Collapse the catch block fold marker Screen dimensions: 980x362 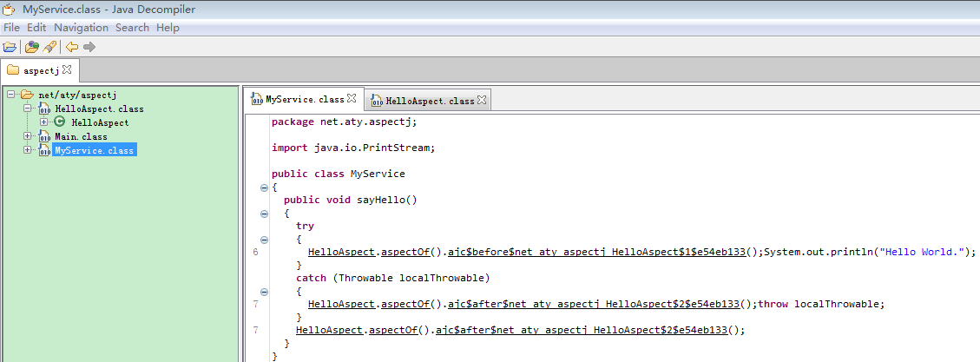[264, 292]
